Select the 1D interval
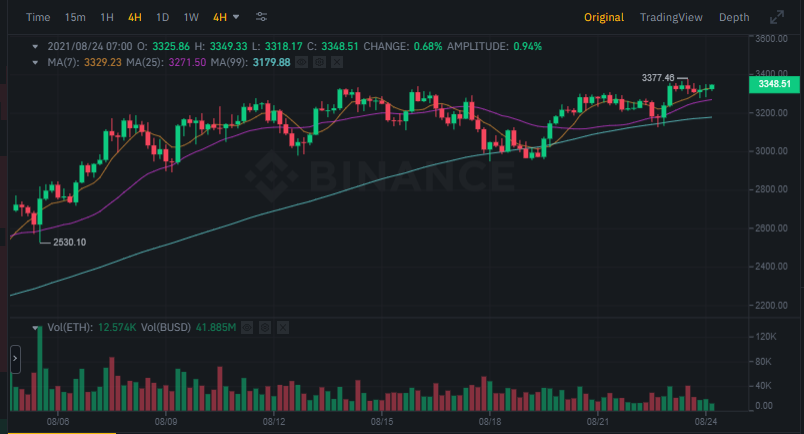 tap(162, 17)
